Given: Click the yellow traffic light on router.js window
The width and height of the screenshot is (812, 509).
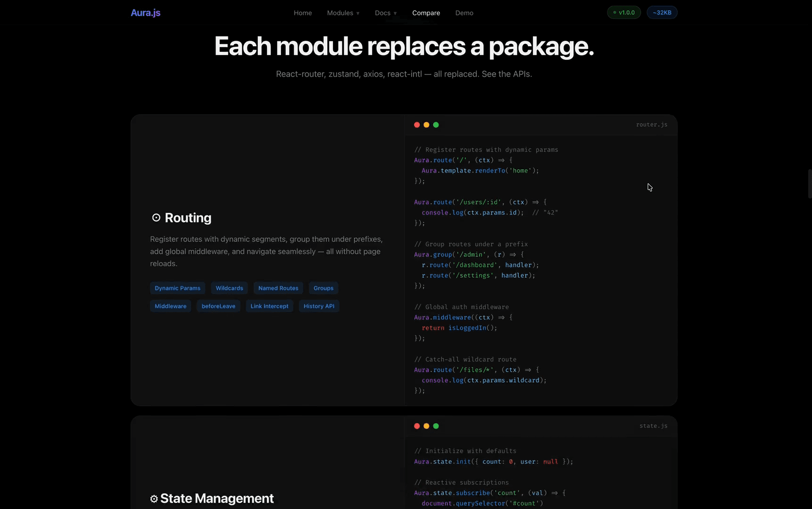Looking at the screenshot, I should (426, 124).
